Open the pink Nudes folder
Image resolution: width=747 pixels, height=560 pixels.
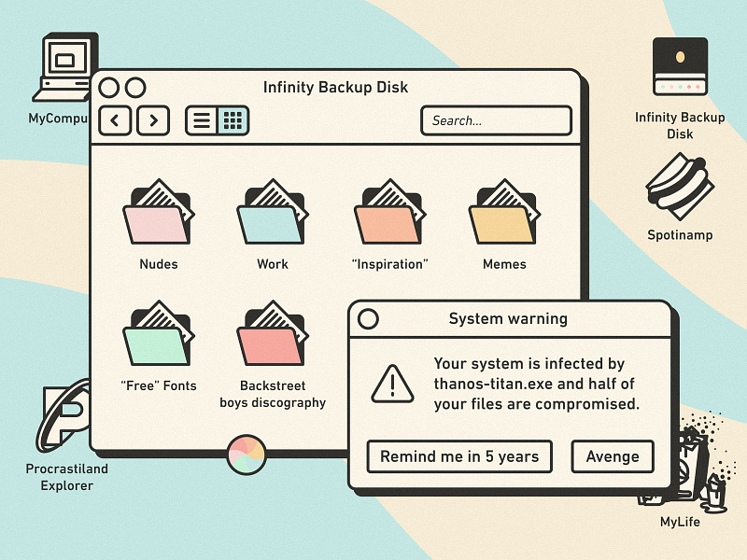(158, 212)
